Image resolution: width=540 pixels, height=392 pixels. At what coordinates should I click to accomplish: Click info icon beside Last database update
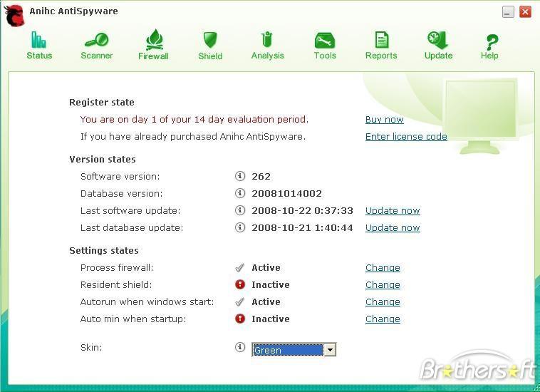coord(239,227)
